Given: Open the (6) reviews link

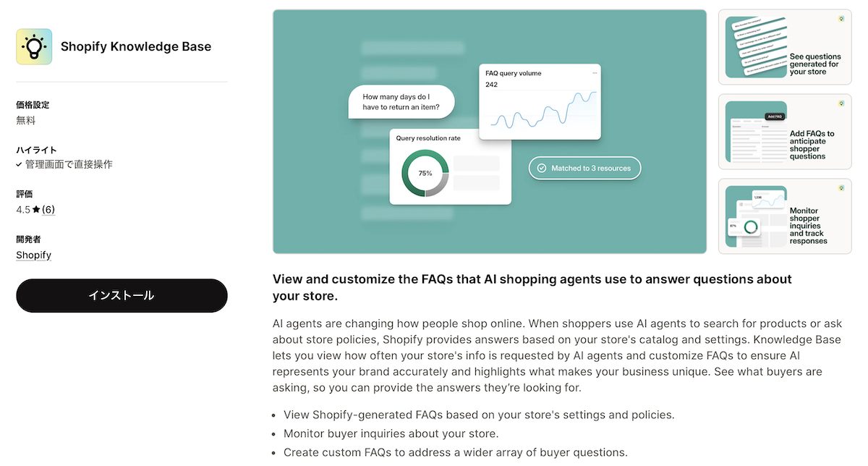Looking at the screenshot, I should coord(48,210).
